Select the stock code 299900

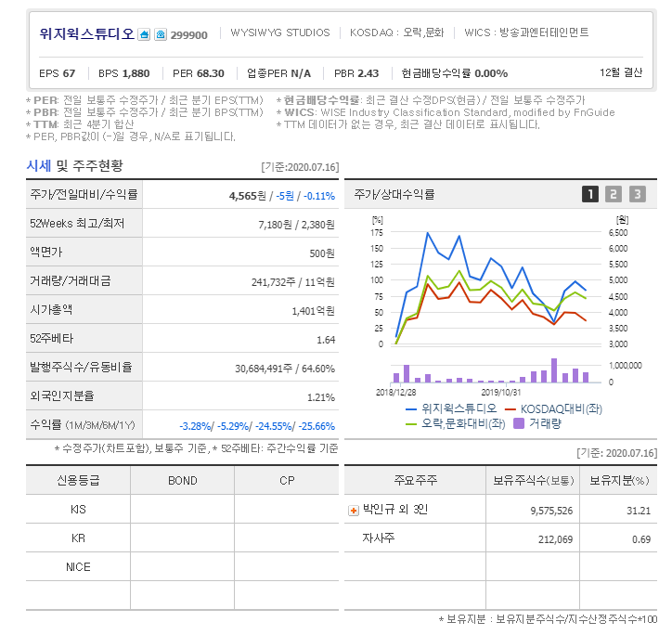(x=189, y=35)
